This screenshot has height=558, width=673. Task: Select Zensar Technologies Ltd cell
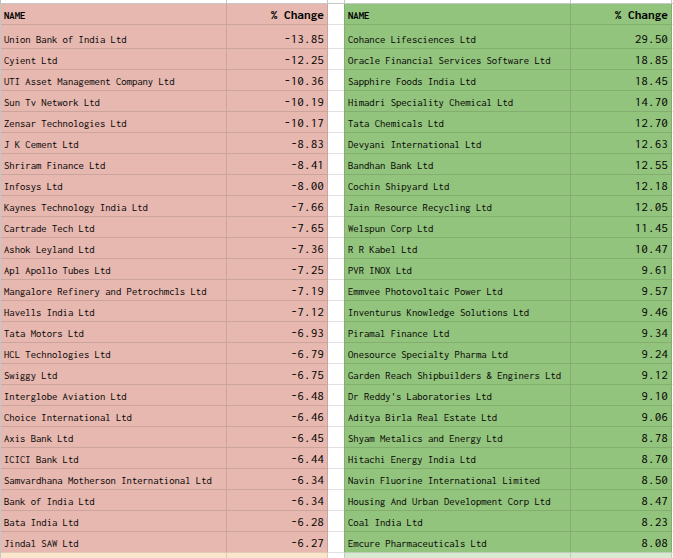pos(113,124)
